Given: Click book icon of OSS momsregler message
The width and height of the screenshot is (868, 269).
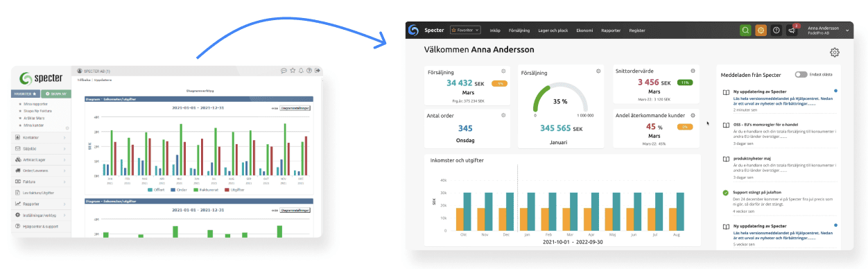Looking at the screenshot, I should [x=726, y=125].
